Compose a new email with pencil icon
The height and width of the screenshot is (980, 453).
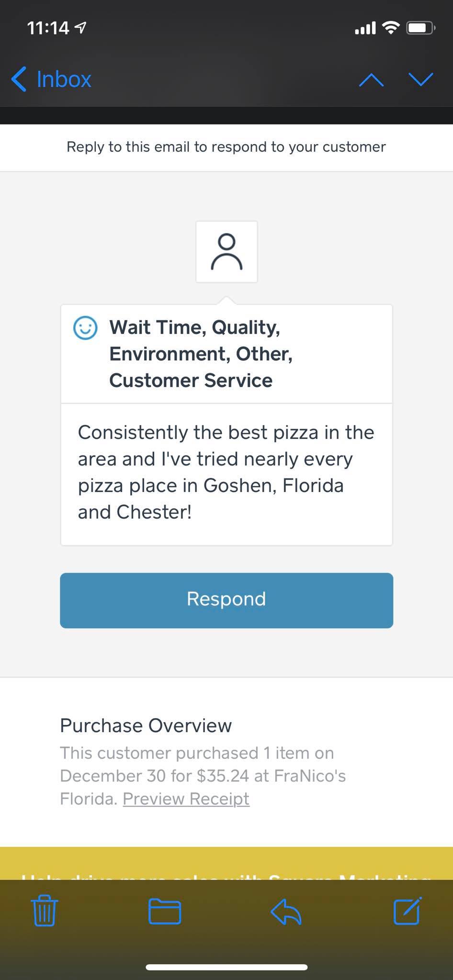tap(408, 910)
